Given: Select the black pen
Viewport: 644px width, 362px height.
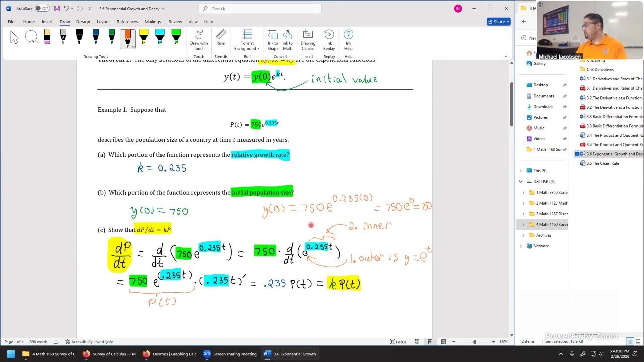Looking at the screenshot, I should [79, 38].
